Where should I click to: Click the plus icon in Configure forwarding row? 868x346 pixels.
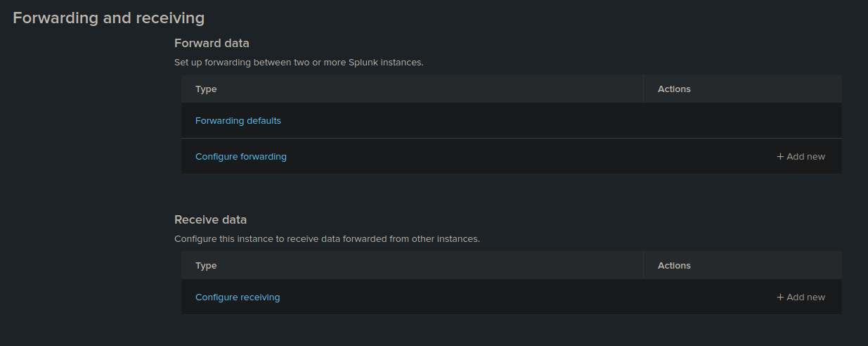[x=780, y=157]
